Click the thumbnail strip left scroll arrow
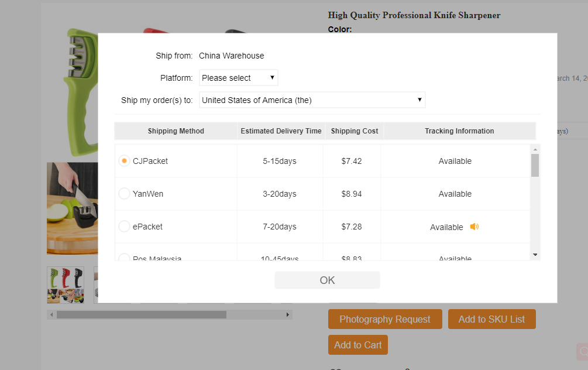Viewport: 588px width, 370px height. [x=51, y=315]
